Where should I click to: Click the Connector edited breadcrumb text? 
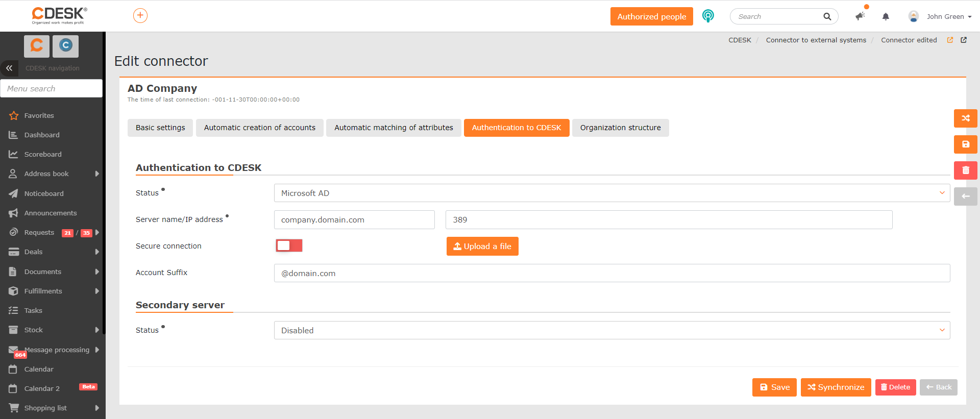point(909,40)
